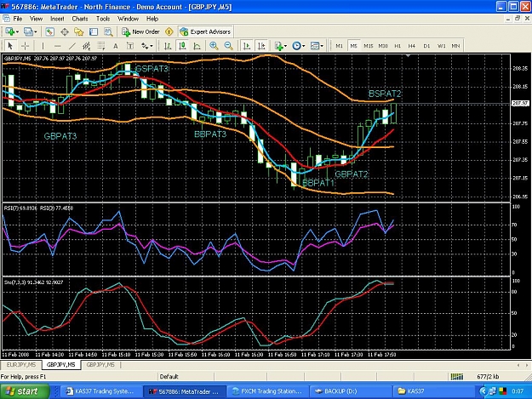Open the File menu
Image resolution: width=532 pixels, height=399 pixels.
(17, 19)
